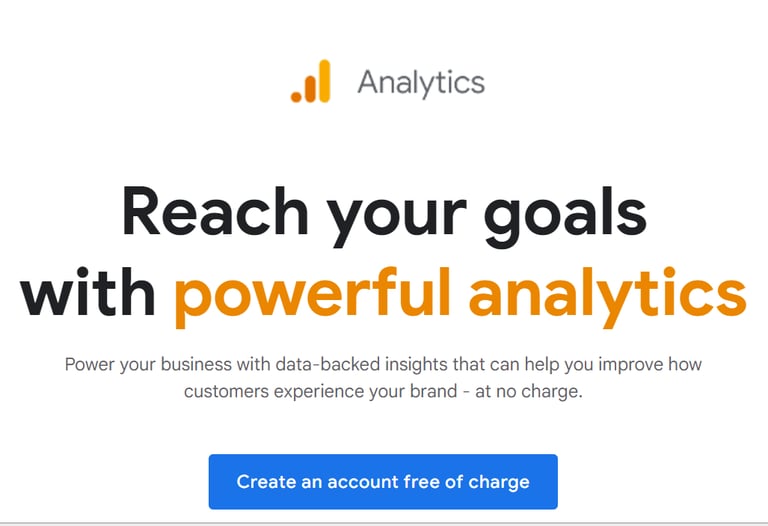Click the Google Analytics bar chart logo
This screenshot has width=768, height=526.
click(x=311, y=81)
